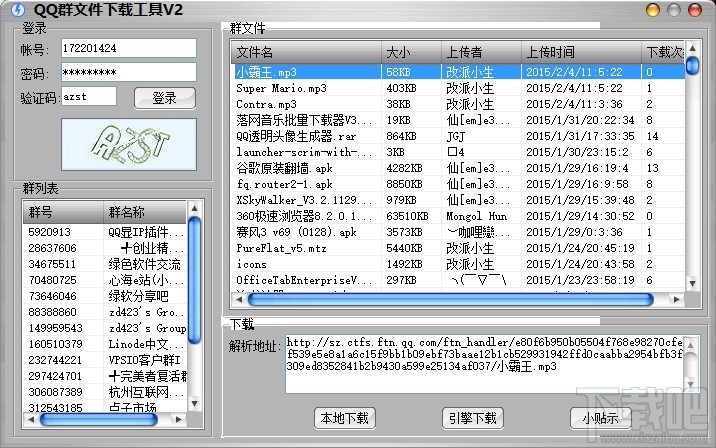Focus the 帐号 account input field

click(x=129, y=48)
